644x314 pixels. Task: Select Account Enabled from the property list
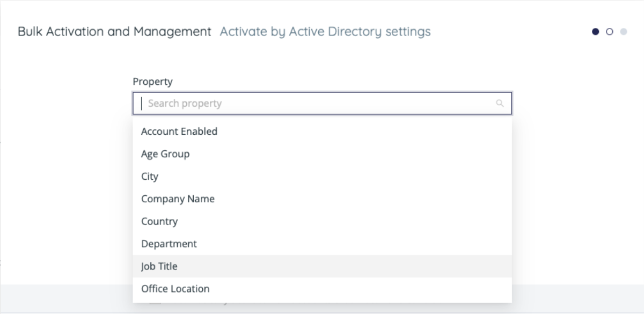322,132
